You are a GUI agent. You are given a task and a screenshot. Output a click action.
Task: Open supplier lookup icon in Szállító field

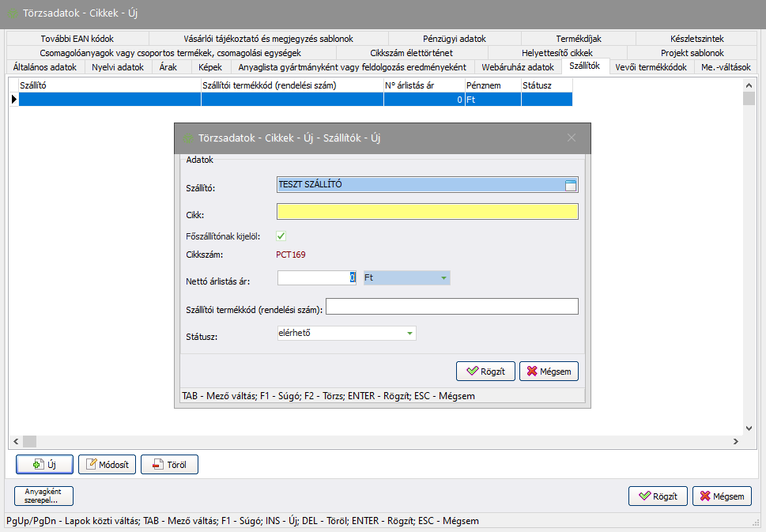pos(571,185)
